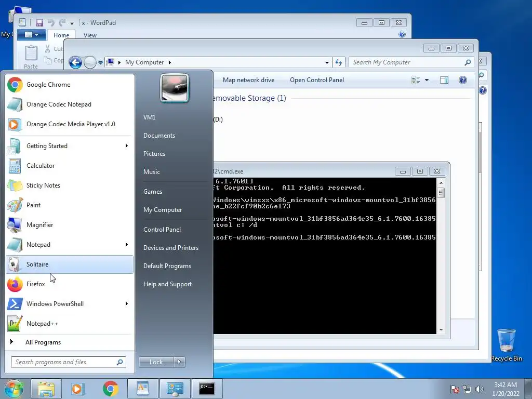Click volume speaker tray icon

pyautogui.click(x=480, y=389)
